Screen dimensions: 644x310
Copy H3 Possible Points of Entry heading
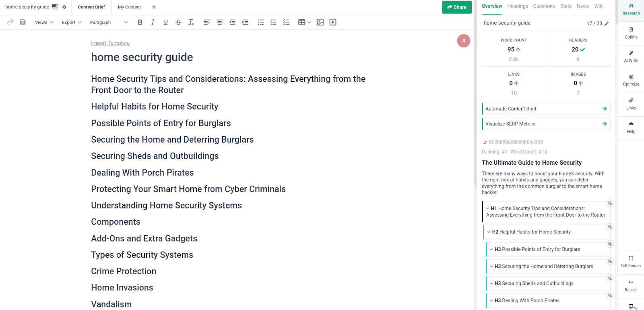pos(610,244)
